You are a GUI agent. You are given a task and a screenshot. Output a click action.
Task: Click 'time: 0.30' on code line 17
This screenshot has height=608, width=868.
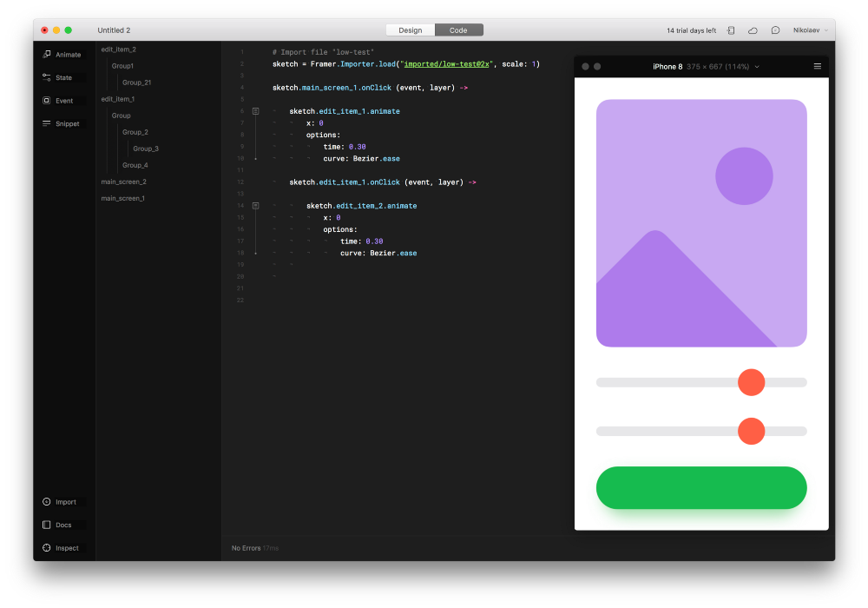click(x=361, y=241)
